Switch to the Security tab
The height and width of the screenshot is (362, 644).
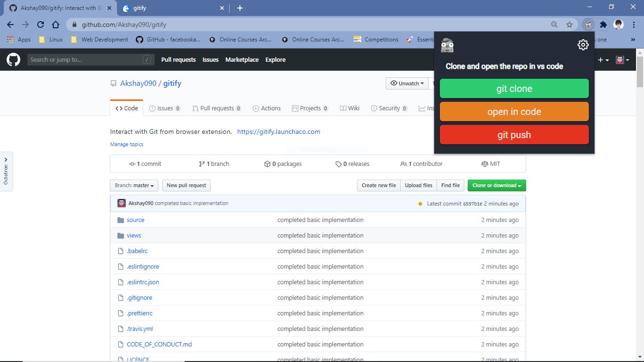point(389,108)
